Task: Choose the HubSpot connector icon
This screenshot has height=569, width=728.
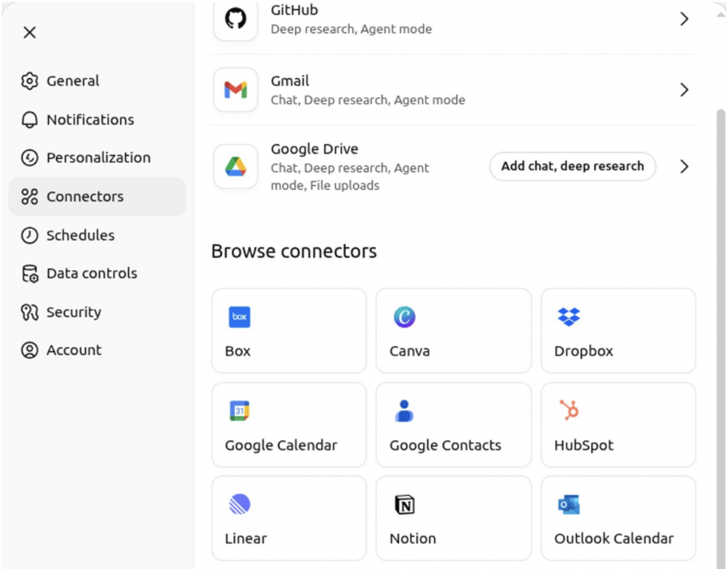Action: point(569,410)
